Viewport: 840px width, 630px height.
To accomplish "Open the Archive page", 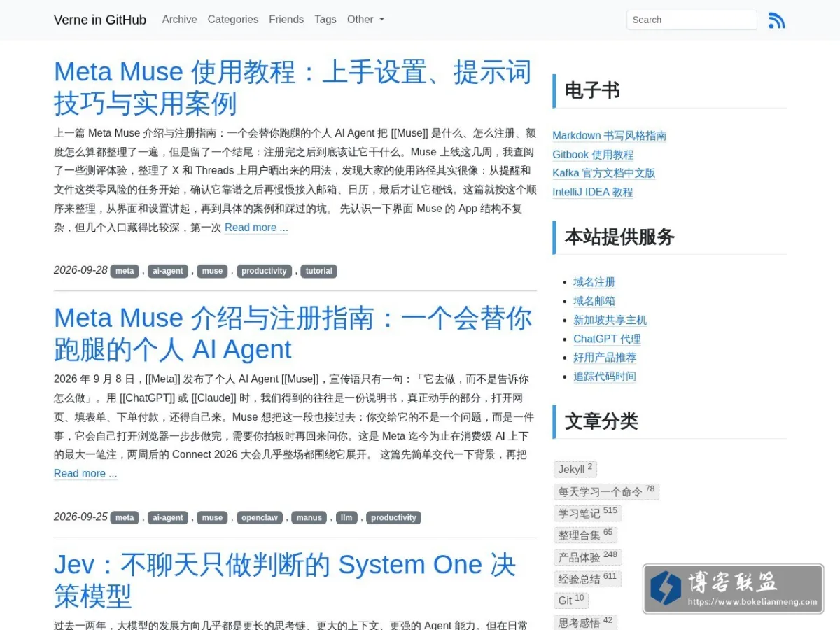I will click(179, 20).
